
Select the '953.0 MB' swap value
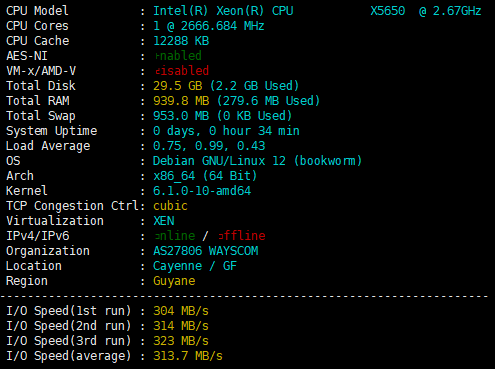(x=181, y=116)
